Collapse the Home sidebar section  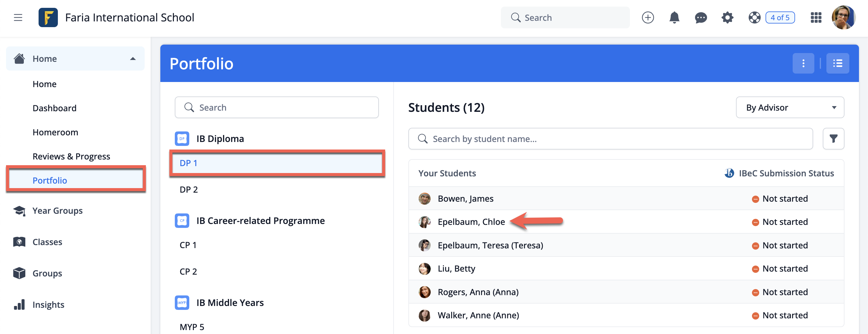[133, 59]
